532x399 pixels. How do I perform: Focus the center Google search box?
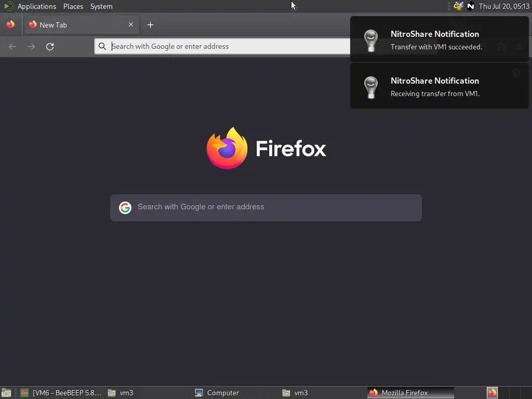pos(266,208)
